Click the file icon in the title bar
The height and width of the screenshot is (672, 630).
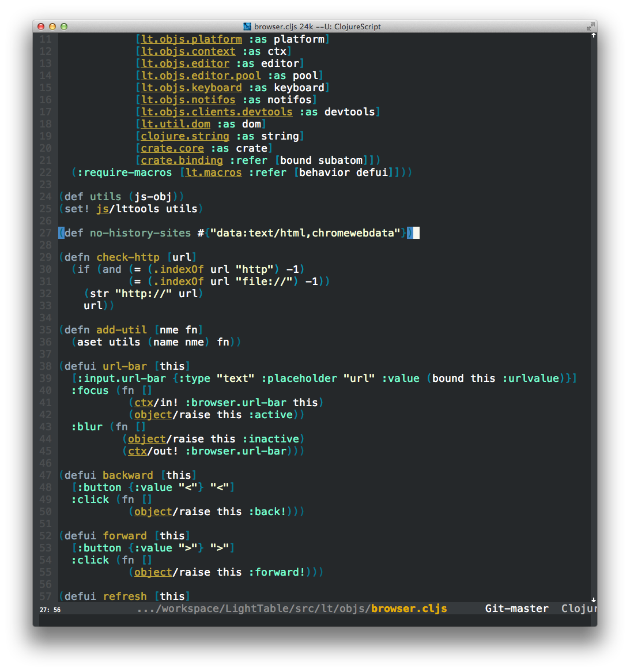[247, 27]
